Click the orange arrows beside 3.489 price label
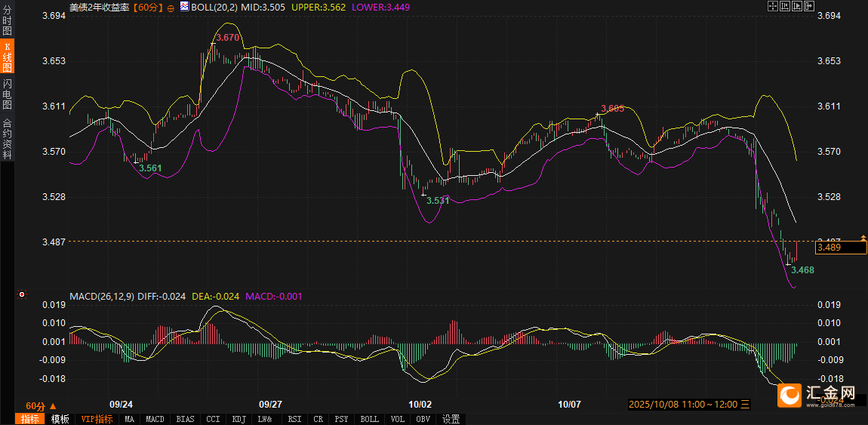Image resolution: width=868 pixels, height=425 pixels. [863, 242]
